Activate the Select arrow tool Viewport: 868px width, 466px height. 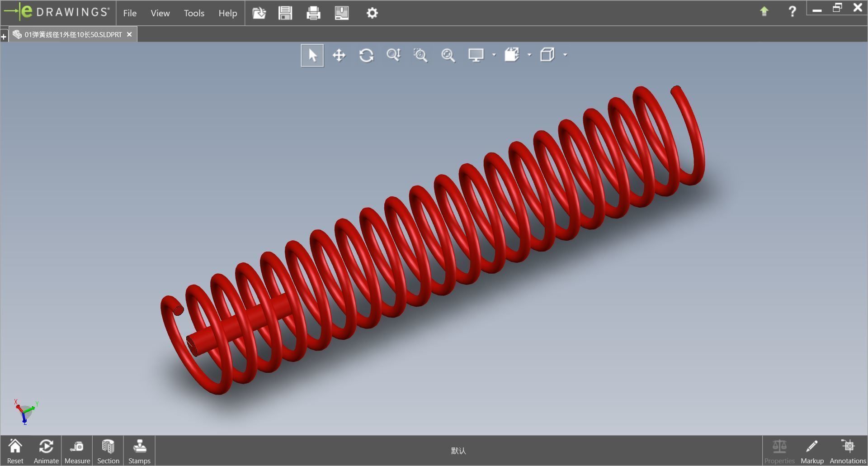coord(312,55)
